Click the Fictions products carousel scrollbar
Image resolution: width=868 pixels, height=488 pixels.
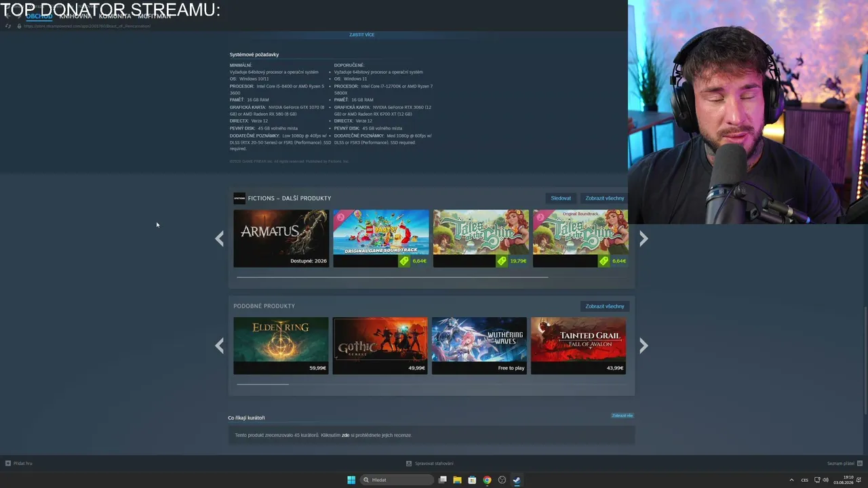392,277
